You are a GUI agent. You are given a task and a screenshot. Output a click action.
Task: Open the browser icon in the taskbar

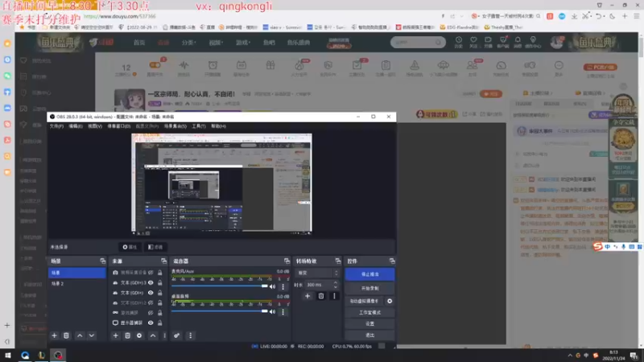coord(25,355)
